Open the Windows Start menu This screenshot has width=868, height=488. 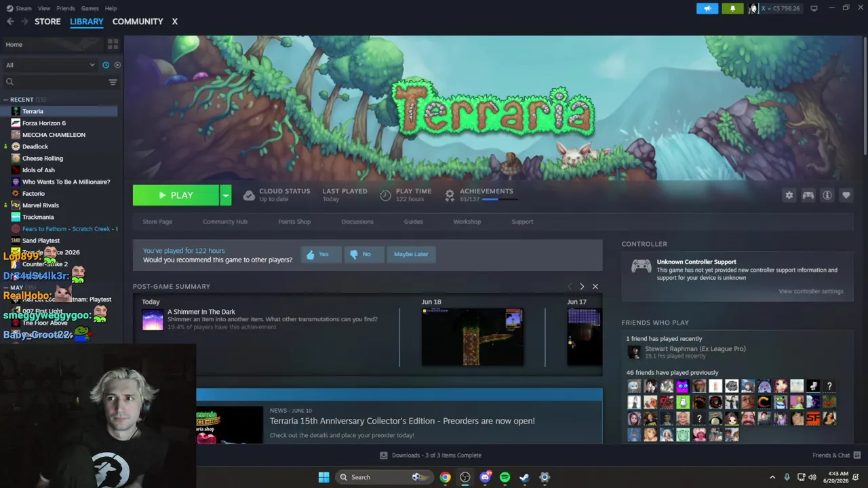[x=323, y=477]
